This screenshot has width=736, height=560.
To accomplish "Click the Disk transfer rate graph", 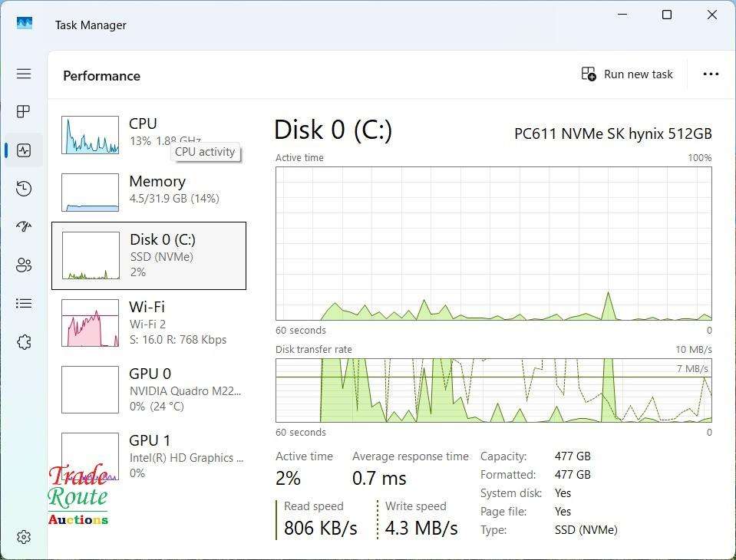I will [493, 390].
